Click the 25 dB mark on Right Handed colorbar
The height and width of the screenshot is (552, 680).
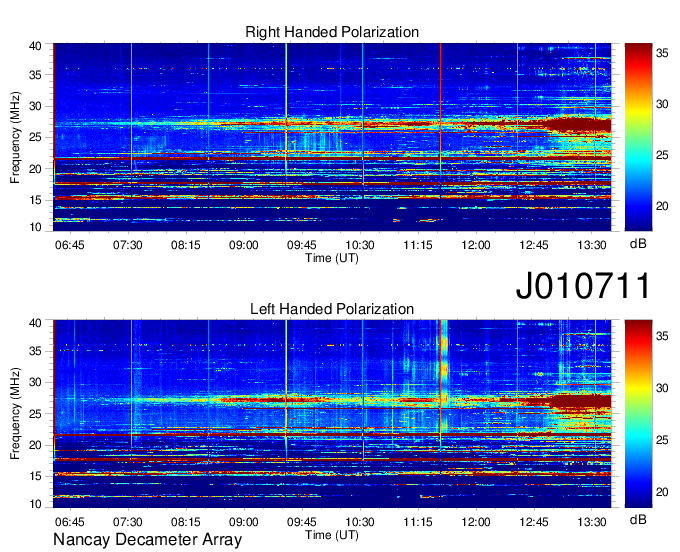coord(662,155)
